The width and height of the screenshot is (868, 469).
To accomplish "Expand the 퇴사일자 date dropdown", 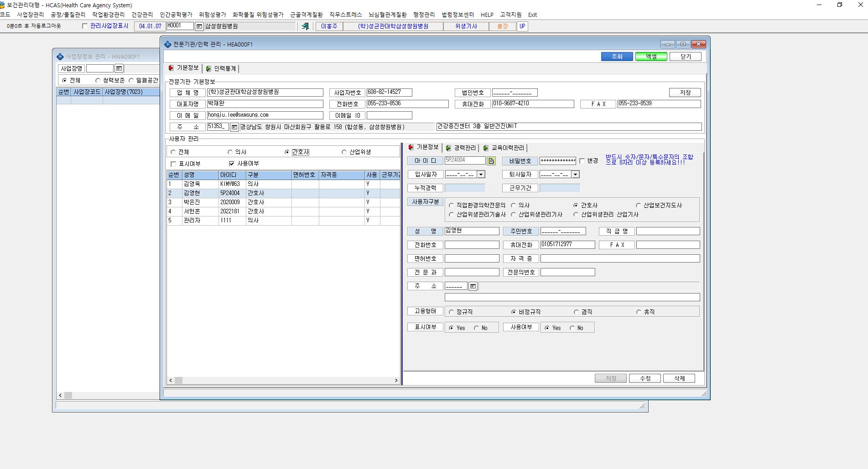I will coord(576,175).
